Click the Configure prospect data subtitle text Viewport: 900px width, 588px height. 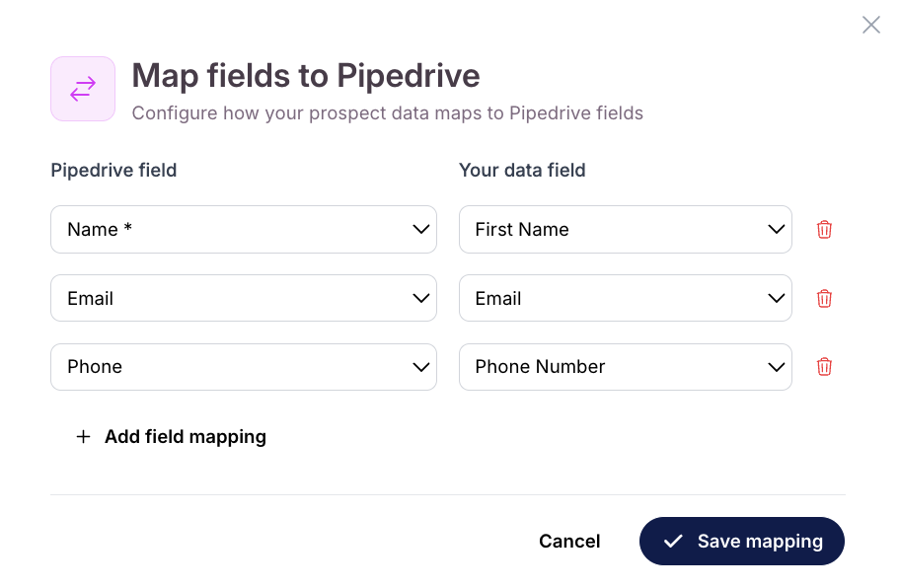388,113
